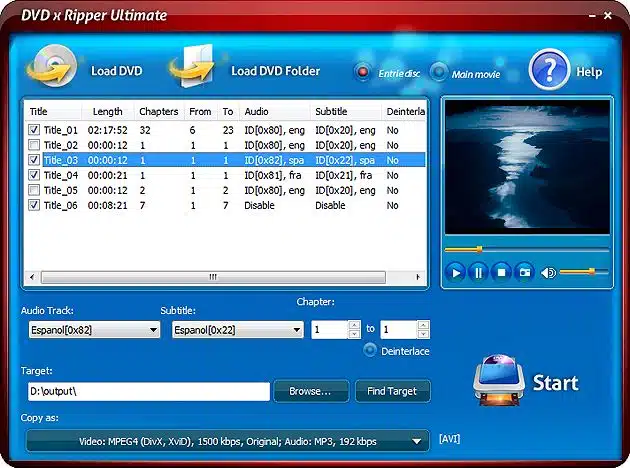Screen dimensions: 630x468
Task: Click the 00:08:21 length cell
Action: pyautogui.click(x=107, y=205)
